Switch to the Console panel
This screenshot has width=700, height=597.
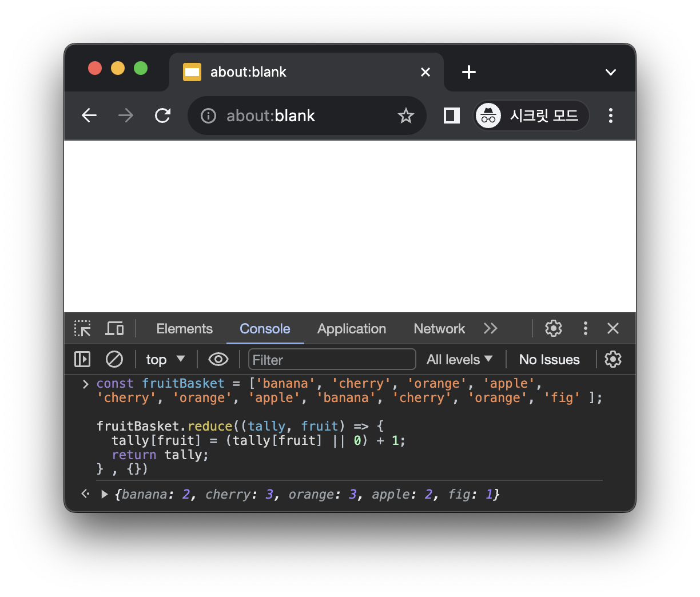click(x=265, y=329)
